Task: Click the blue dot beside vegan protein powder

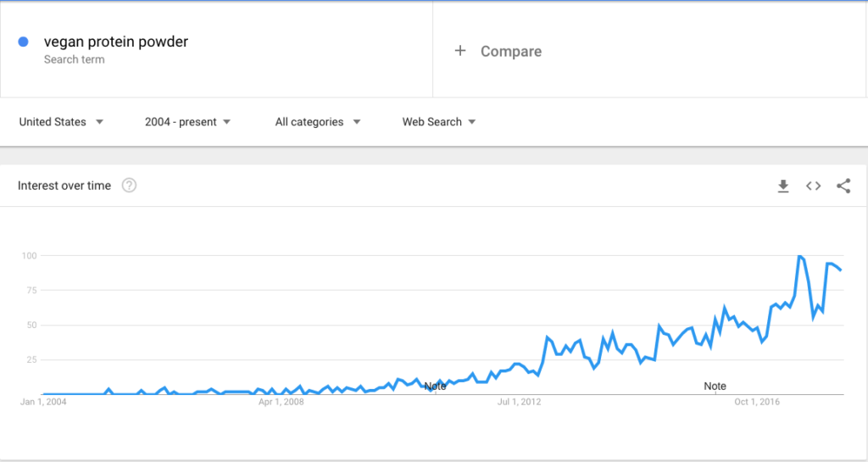Action: click(x=23, y=42)
